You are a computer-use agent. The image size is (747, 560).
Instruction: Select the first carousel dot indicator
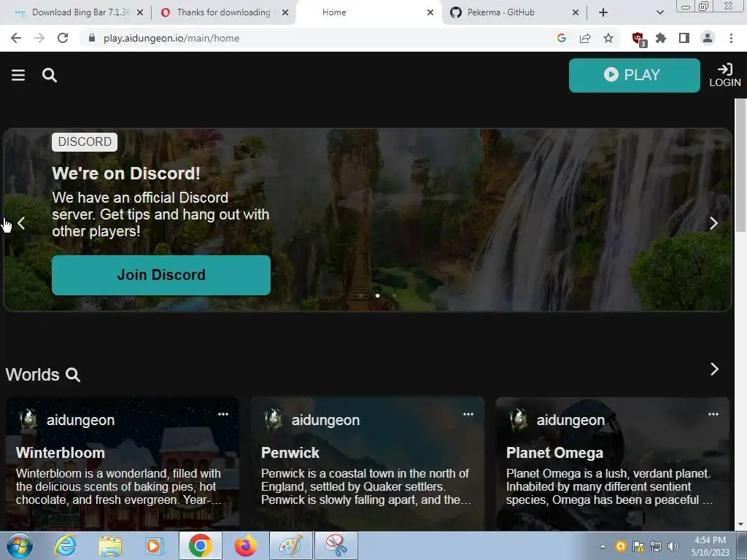361,296
